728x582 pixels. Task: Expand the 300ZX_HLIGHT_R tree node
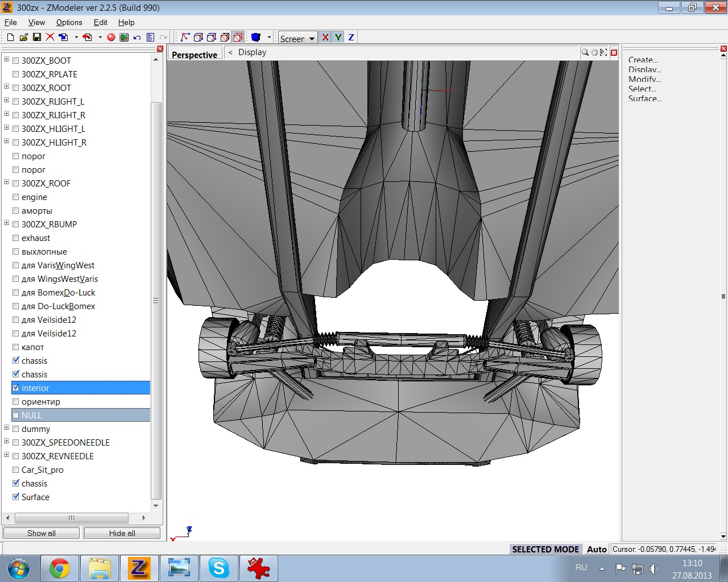point(6,141)
